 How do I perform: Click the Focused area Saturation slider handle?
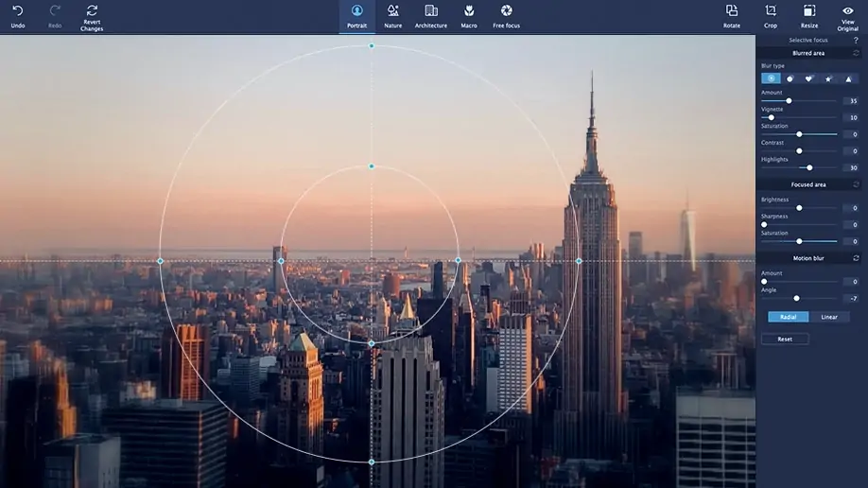pos(799,241)
